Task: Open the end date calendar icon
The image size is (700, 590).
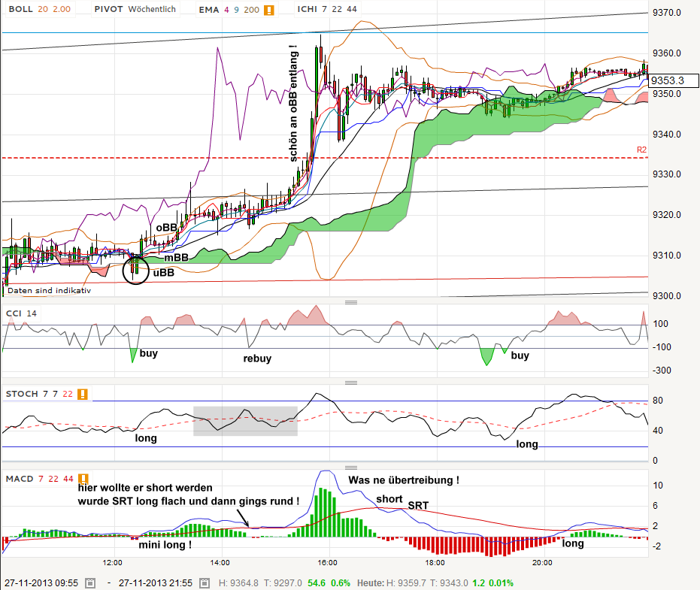Action: pos(205,582)
